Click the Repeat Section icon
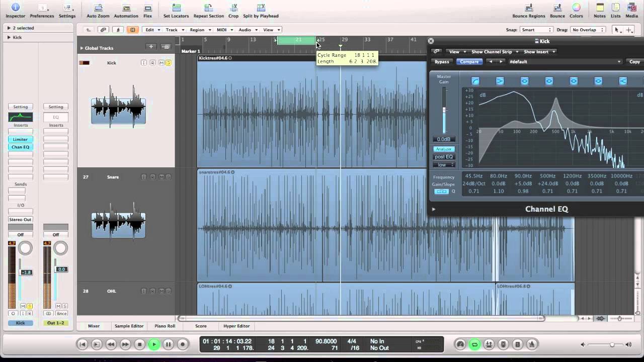Image resolution: width=644 pixels, height=362 pixels. 208,8
